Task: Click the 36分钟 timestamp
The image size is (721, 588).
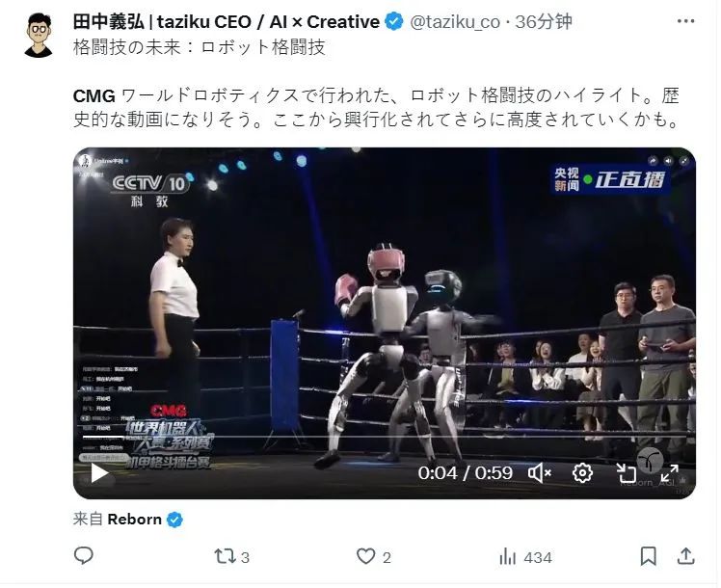Action: 543,21
